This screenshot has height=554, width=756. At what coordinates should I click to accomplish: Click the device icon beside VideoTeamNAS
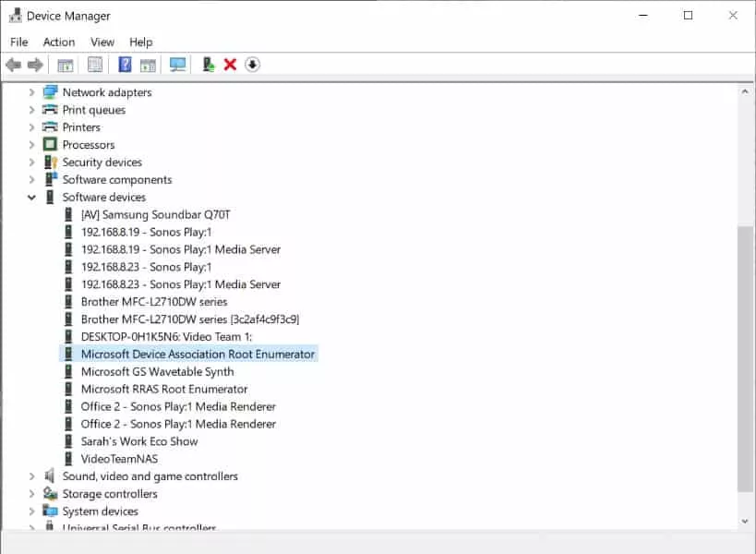(68, 459)
